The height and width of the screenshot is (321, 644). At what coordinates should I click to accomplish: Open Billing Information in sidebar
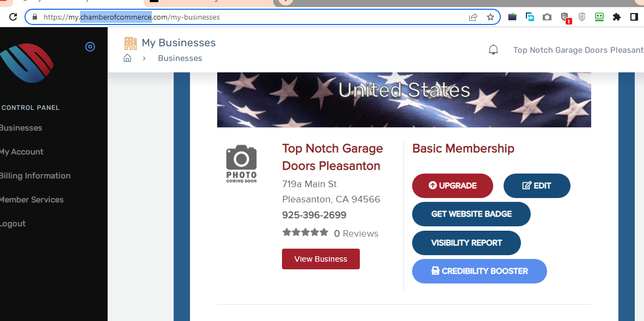35,175
